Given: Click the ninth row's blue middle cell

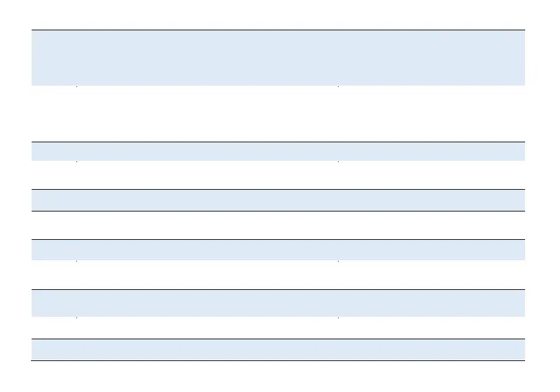Looking at the screenshot, I should click(208, 303).
